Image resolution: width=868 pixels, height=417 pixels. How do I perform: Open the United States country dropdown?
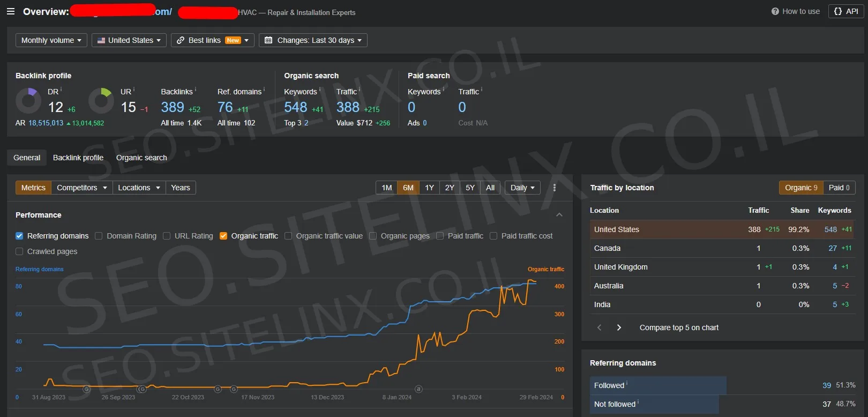point(129,40)
